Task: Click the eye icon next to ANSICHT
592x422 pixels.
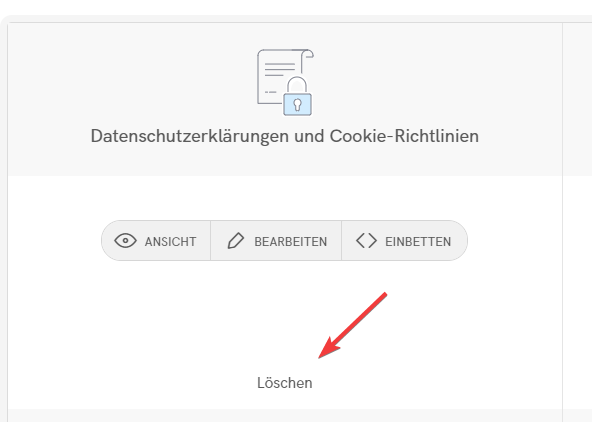Action: 125,241
